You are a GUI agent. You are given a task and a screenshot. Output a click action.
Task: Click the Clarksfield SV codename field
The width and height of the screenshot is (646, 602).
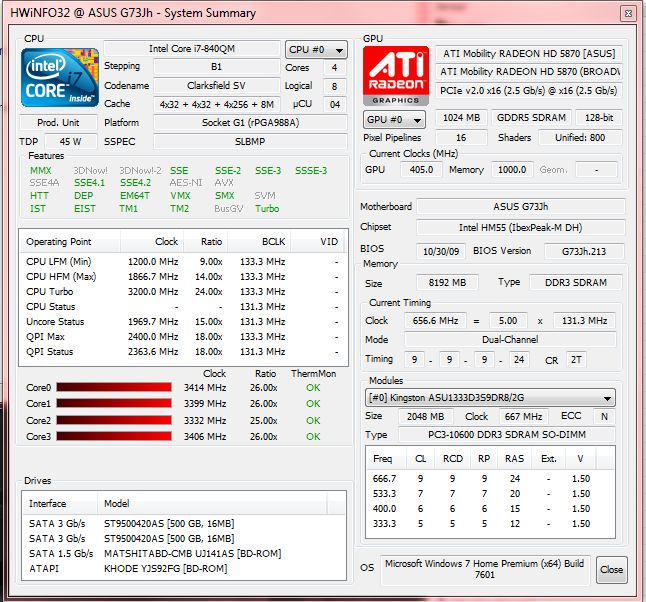pyautogui.click(x=216, y=86)
